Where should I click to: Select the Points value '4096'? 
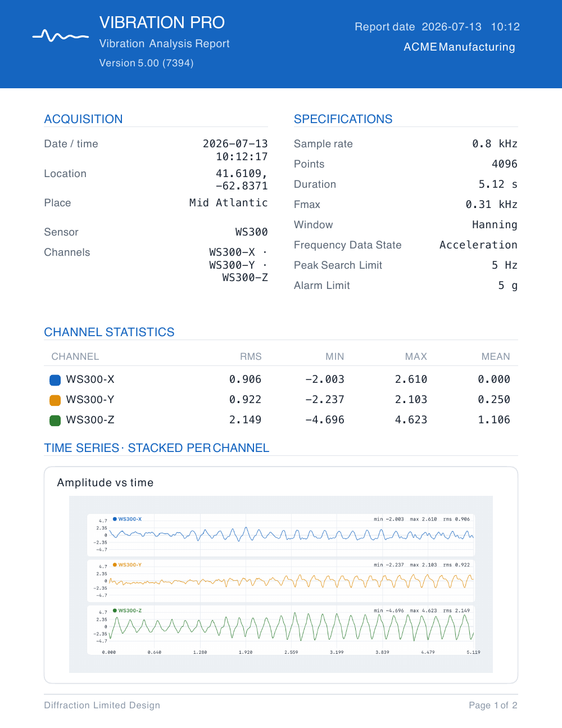pos(505,164)
